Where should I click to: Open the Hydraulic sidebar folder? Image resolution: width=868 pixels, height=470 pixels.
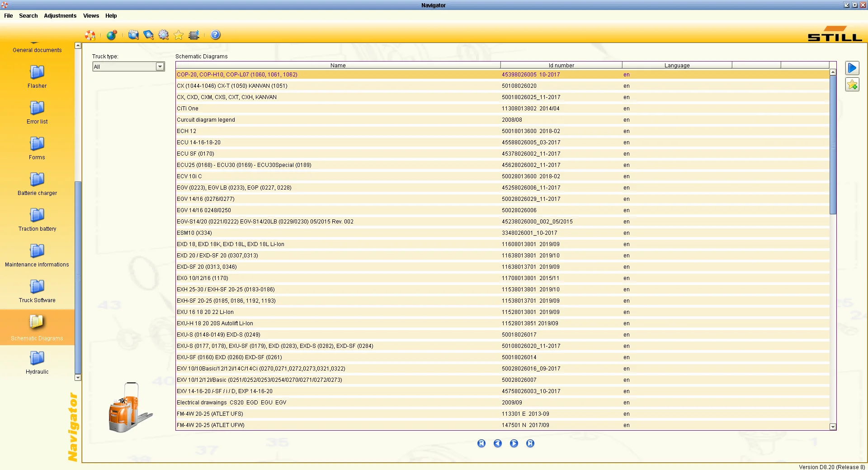(37, 362)
